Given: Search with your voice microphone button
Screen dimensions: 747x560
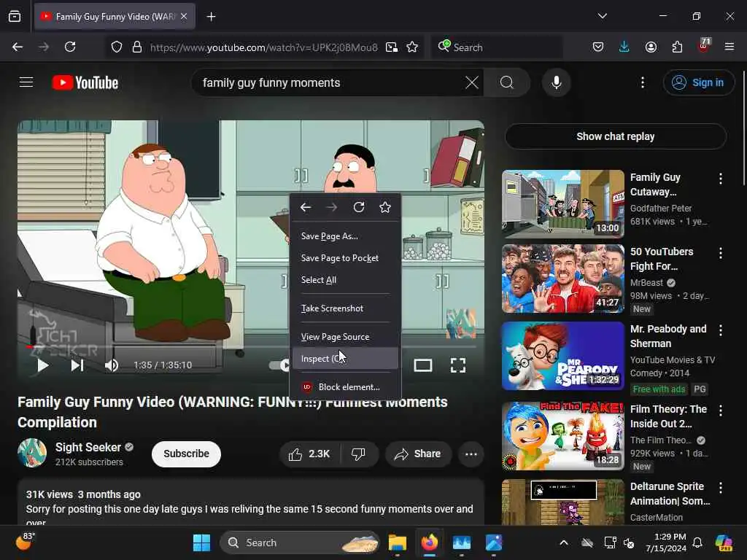Looking at the screenshot, I should 556,82.
